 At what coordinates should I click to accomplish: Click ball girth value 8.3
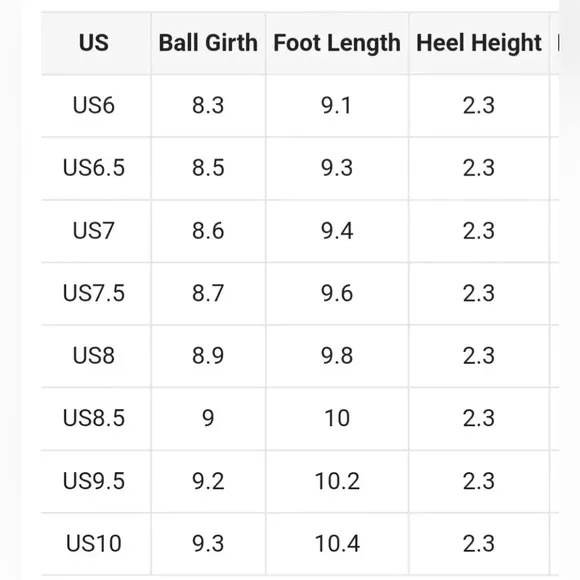tap(208, 105)
